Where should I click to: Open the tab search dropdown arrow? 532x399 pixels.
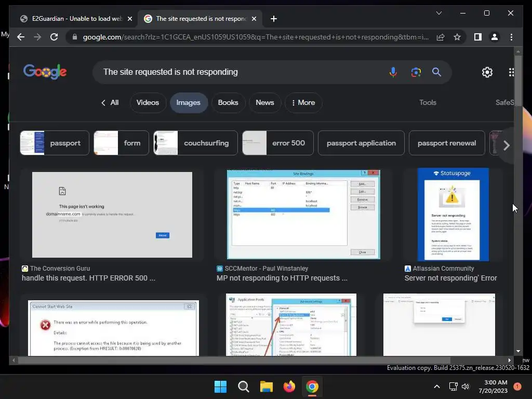tap(438, 13)
